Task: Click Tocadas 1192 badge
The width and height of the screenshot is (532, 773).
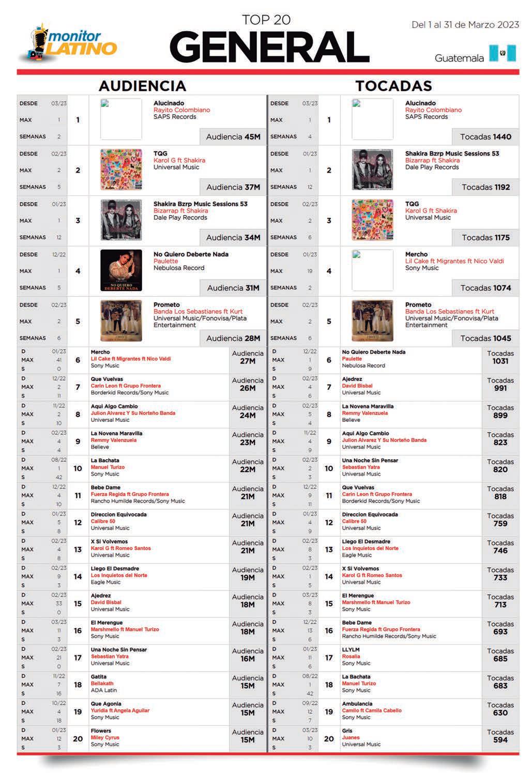Action: pyautogui.click(x=485, y=187)
